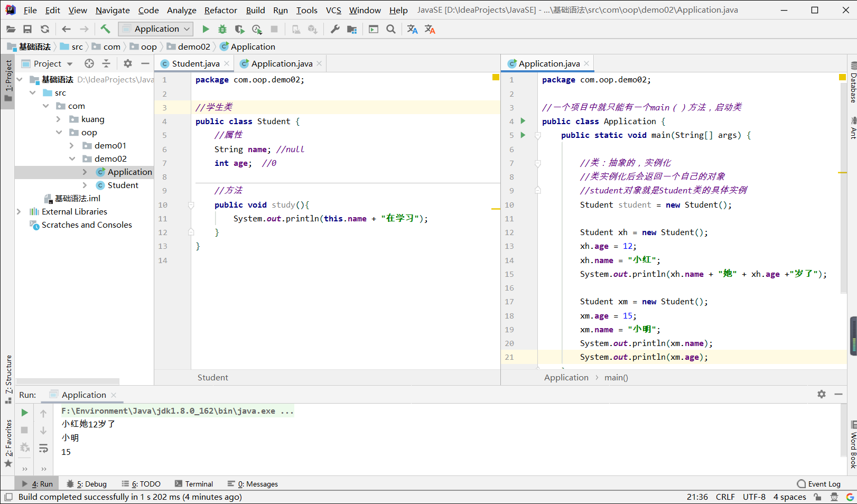Click the run gutter arrow beside main method
857x504 pixels.
click(523, 135)
